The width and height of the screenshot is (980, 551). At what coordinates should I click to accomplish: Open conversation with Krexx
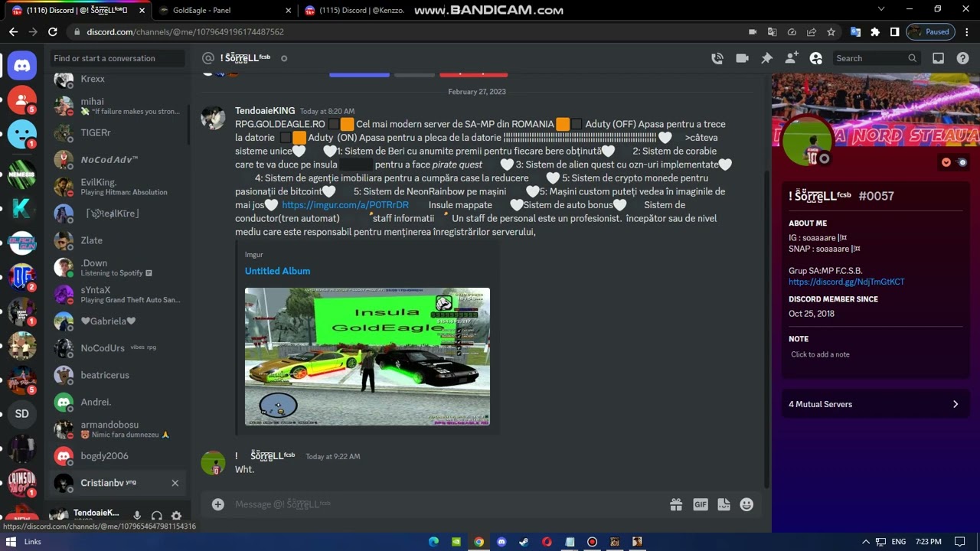(117, 79)
